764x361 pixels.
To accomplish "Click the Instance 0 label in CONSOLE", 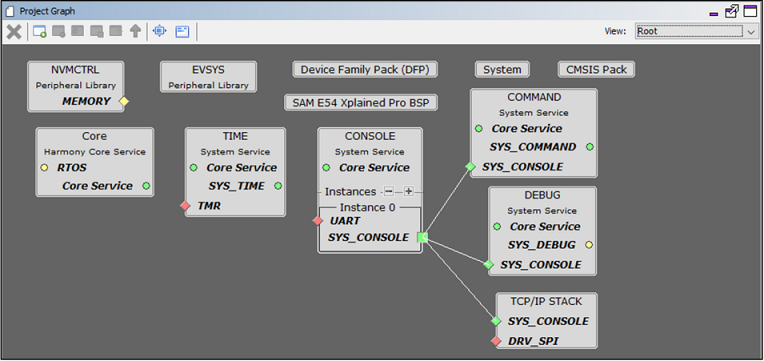I will point(368,207).
